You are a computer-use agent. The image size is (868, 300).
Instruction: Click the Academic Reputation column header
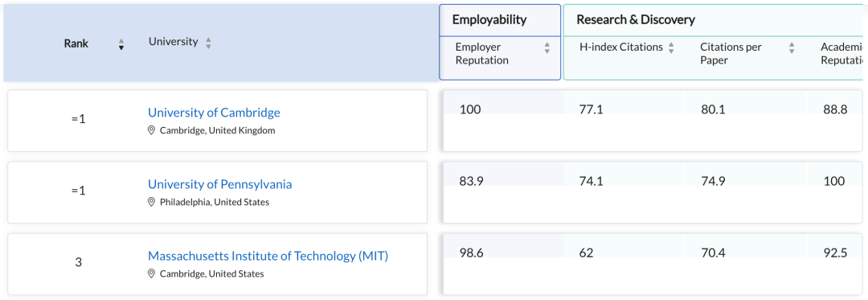click(x=841, y=54)
